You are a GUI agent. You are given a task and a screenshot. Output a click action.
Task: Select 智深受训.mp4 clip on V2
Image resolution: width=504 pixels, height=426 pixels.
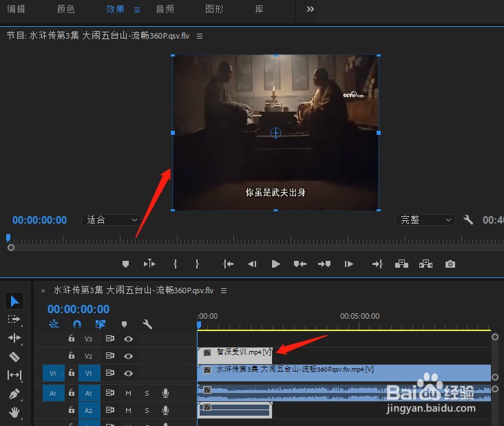235,355
